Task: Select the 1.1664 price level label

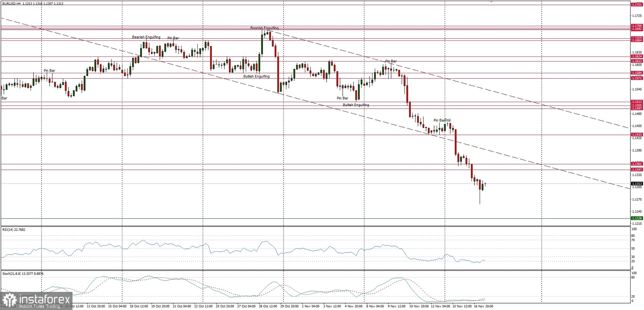Action: click(637, 40)
